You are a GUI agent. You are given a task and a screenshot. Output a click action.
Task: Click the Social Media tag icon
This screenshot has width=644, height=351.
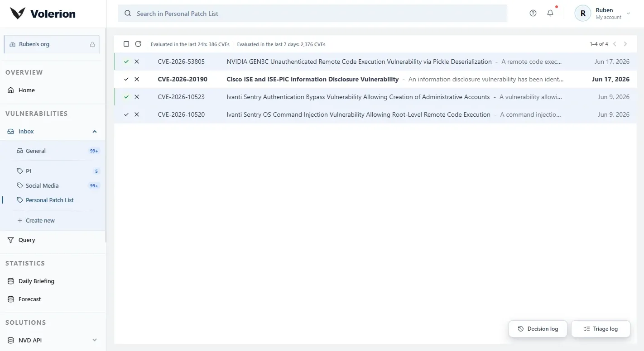tap(19, 185)
